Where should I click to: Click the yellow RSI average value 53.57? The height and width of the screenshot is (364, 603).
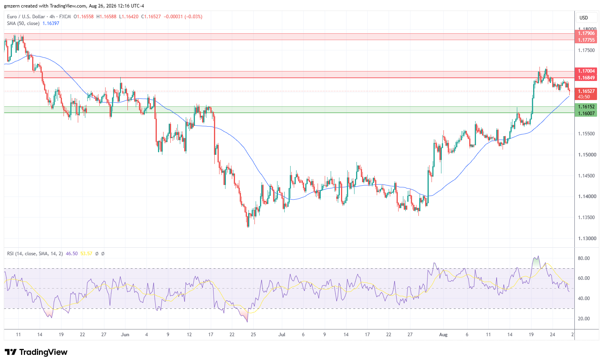coord(87,253)
